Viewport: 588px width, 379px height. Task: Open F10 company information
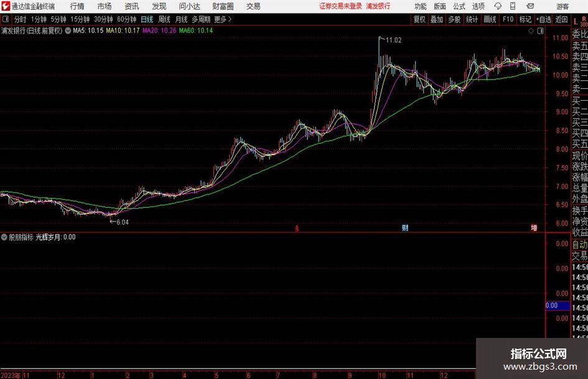(x=508, y=19)
